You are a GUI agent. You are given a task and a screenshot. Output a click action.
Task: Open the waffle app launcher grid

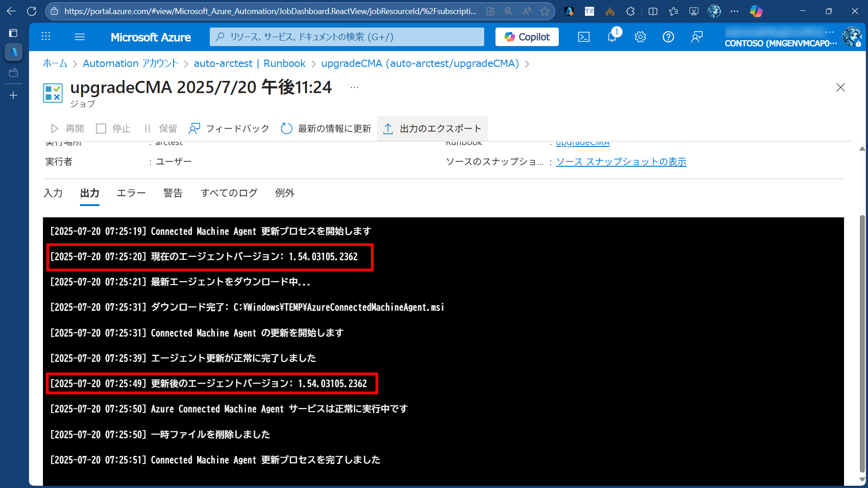point(46,37)
